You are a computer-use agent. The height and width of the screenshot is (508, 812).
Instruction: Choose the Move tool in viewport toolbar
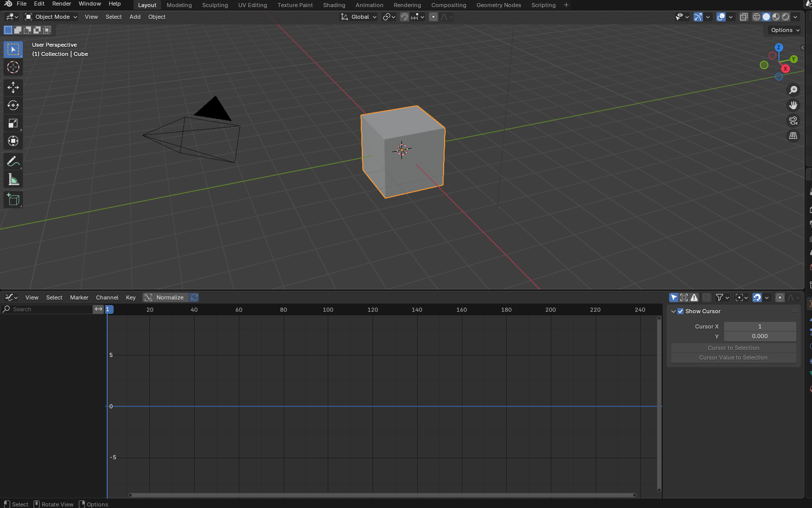click(13, 87)
